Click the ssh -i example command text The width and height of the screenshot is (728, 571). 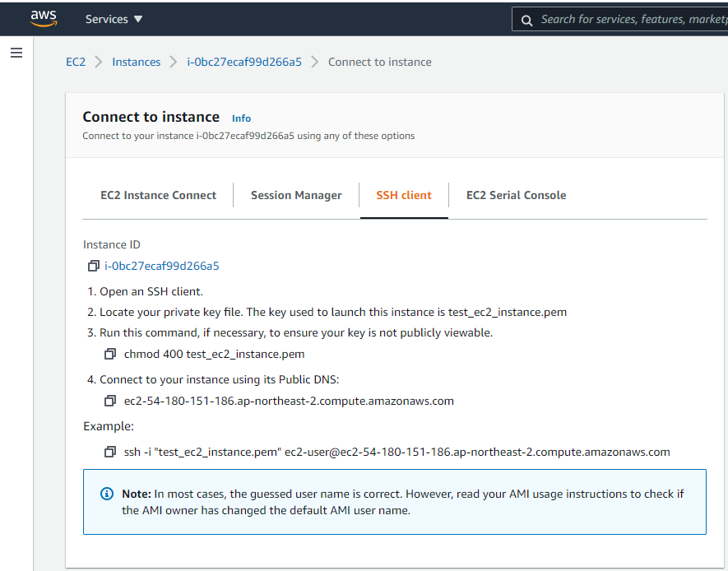397,453
